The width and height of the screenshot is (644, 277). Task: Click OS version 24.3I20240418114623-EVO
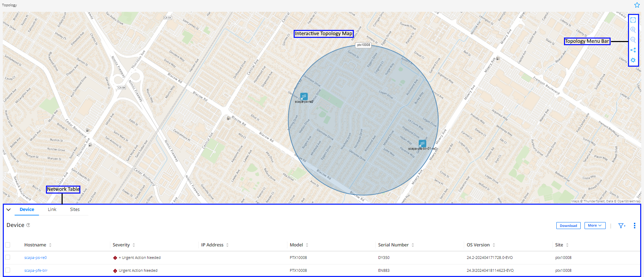tap(490, 270)
